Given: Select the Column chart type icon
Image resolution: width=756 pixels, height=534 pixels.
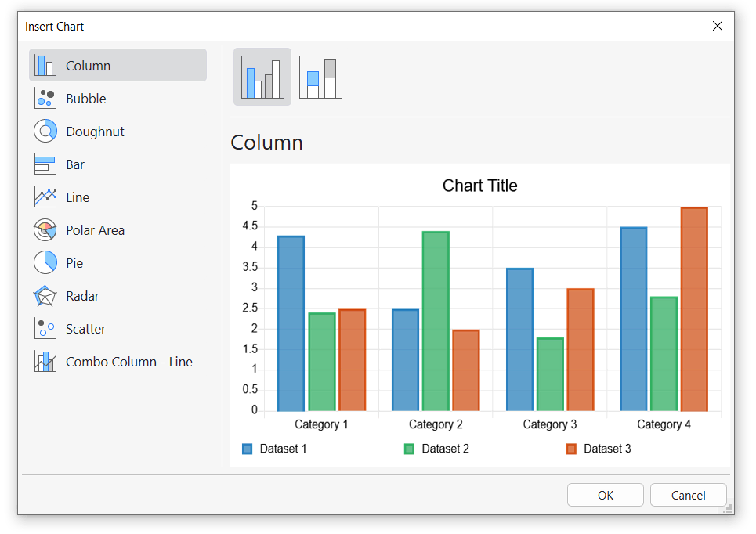Looking at the screenshot, I should (x=45, y=66).
